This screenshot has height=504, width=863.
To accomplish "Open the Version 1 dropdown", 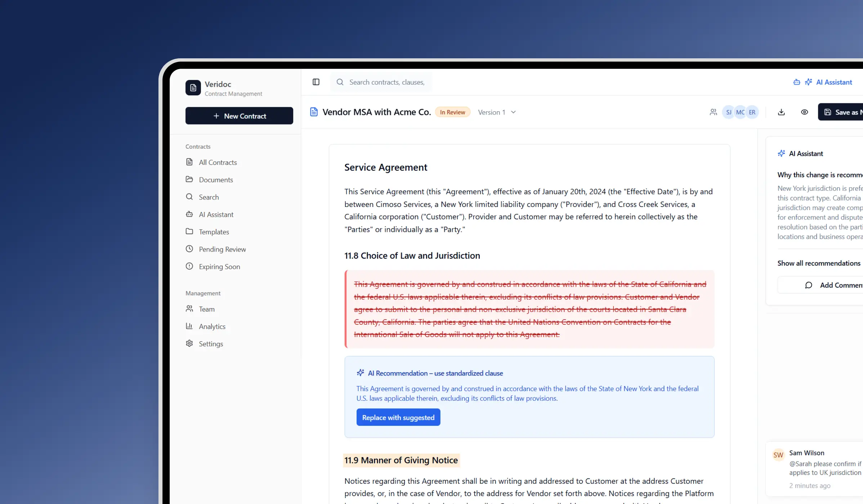I will coord(497,112).
